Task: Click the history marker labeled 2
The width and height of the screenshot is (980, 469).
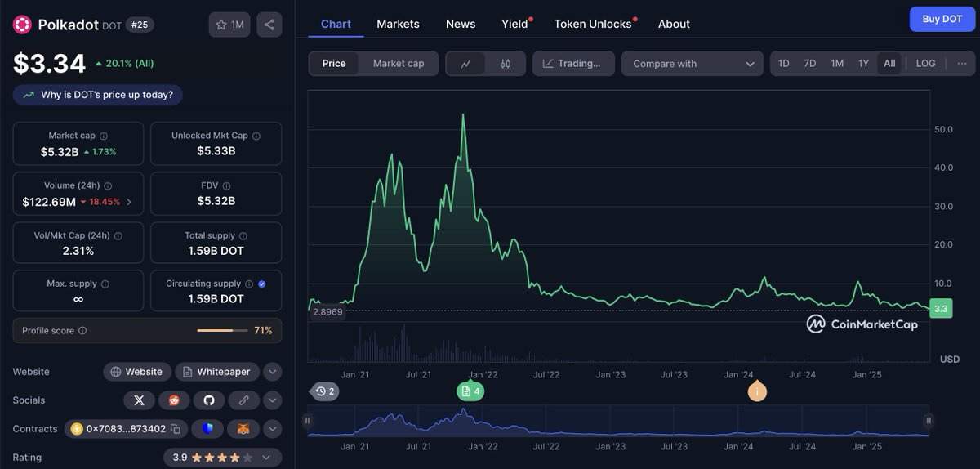Action: pyautogui.click(x=325, y=391)
